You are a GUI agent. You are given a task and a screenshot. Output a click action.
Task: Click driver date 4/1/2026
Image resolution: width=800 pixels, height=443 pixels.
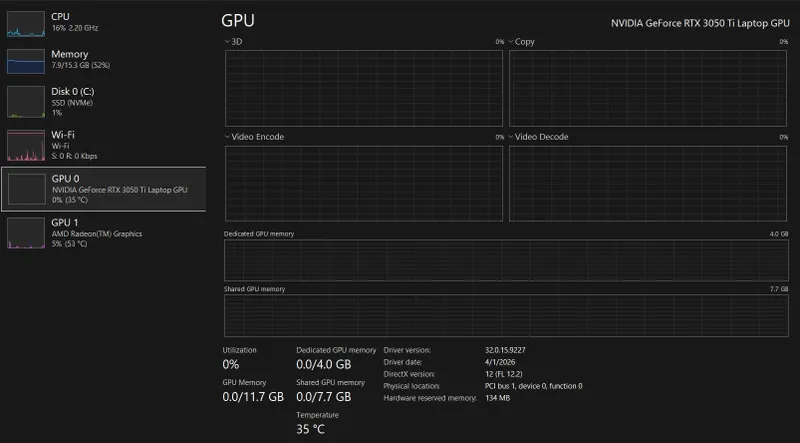[x=500, y=362]
